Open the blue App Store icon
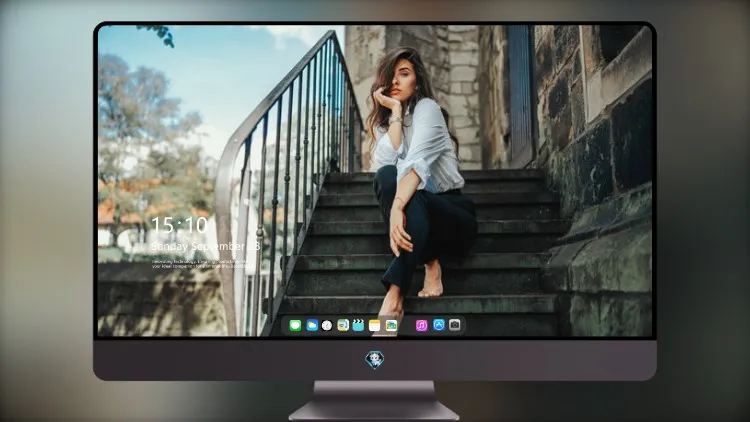This screenshot has width=750, height=422. pyautogui.click(x=439, y=325)
